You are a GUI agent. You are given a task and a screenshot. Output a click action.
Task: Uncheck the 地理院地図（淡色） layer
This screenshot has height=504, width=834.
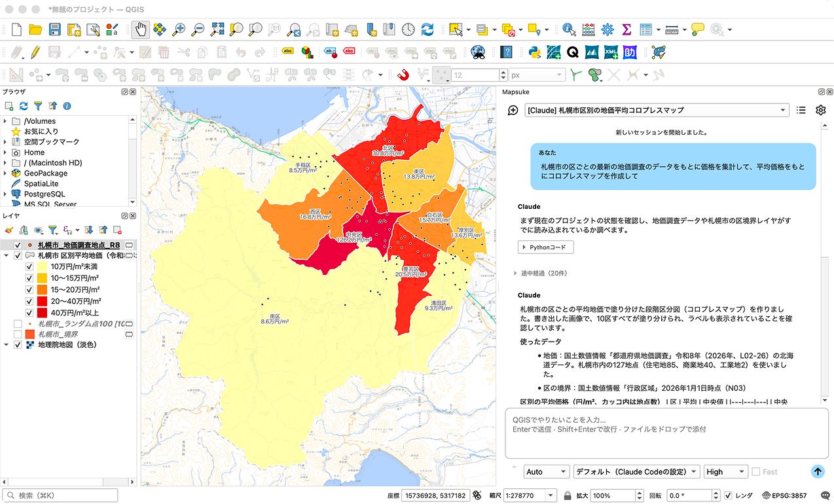tap(18, 344)
